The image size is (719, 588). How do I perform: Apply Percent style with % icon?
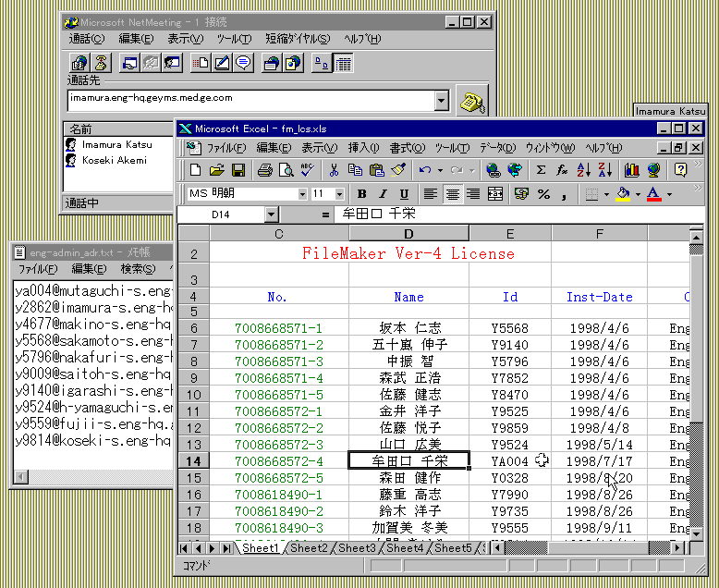tap(543, 194)
